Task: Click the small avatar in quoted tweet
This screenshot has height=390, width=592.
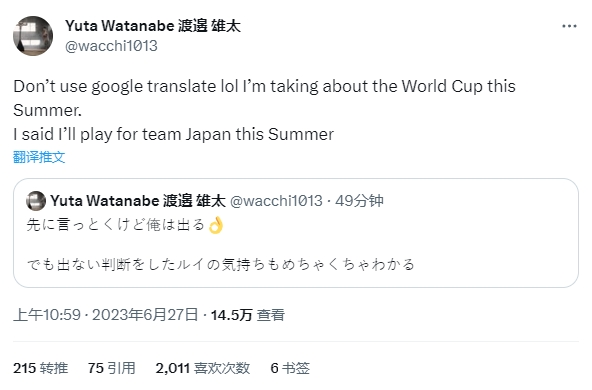Action: click(36, 200)
